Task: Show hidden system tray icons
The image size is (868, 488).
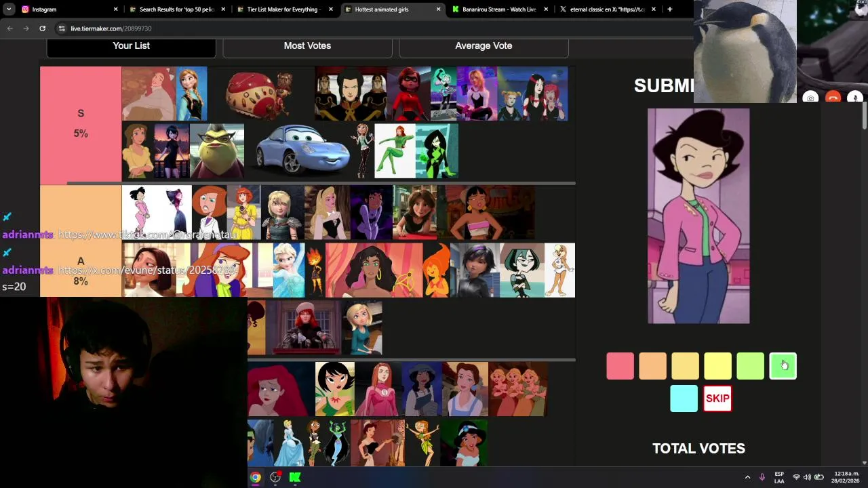Action: pyautogui.click(x=747, y=477)
